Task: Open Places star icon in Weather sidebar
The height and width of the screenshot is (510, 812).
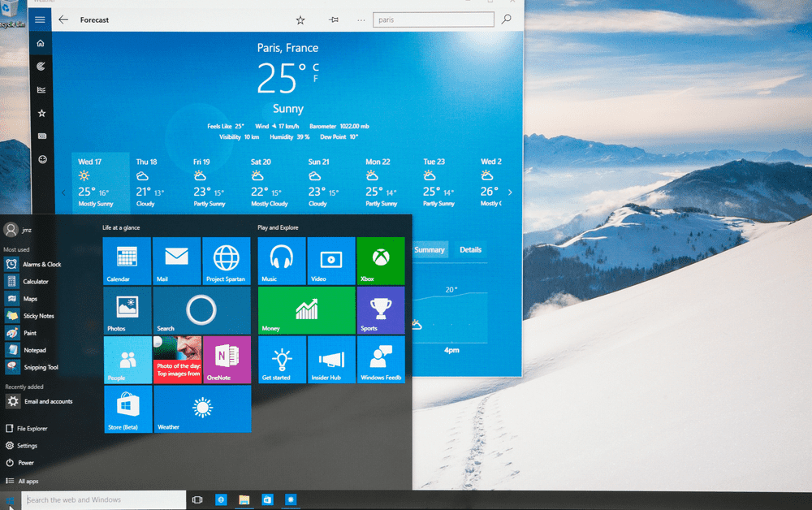Action: 42,113
